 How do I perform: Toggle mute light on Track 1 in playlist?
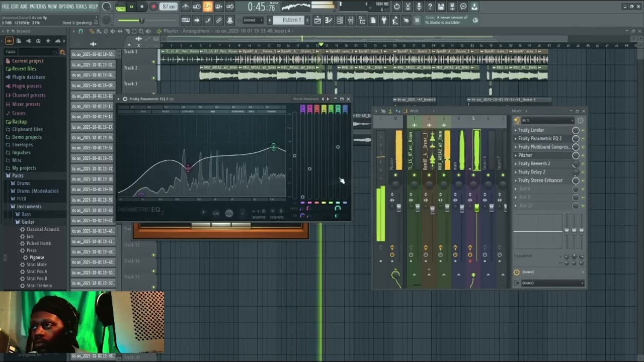click(x=153, y=62)
